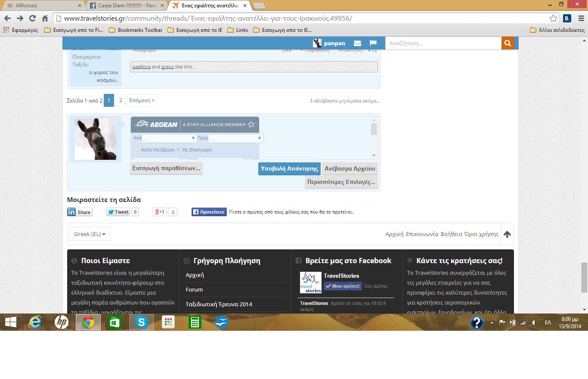The image size is (588, 379).
Task: Select the Απλή Μετάβαση radio option
Action: click(137, 150)
